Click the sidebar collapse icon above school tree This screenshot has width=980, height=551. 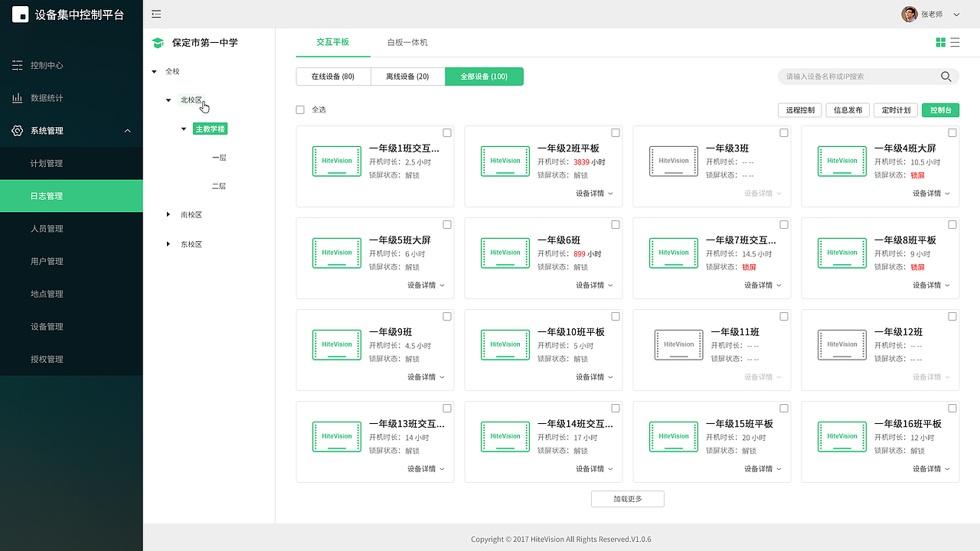click(x=155, y=14)
